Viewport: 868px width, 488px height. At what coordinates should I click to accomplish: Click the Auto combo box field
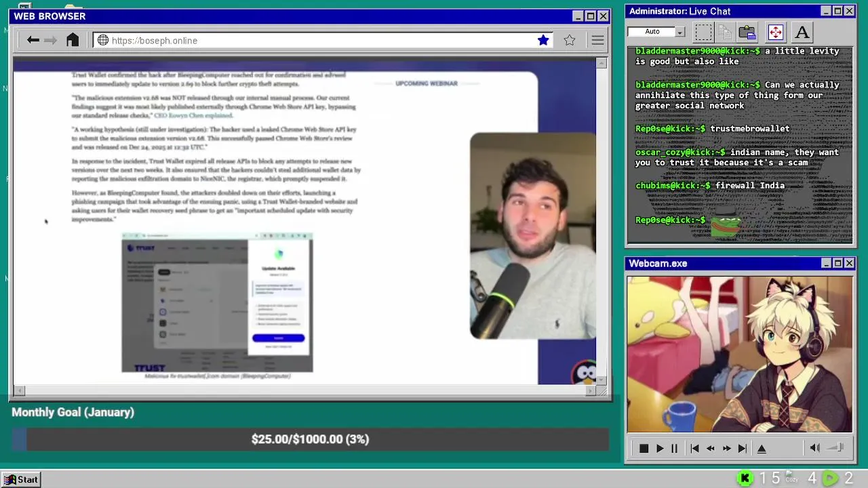click(x=656, y=32)
